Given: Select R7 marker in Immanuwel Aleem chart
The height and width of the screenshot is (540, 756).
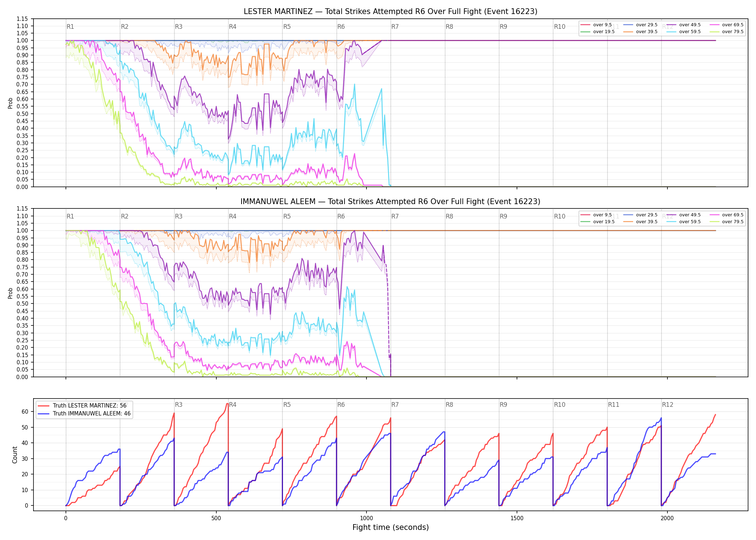Looking at the screenshot, I should click(395, 216).
